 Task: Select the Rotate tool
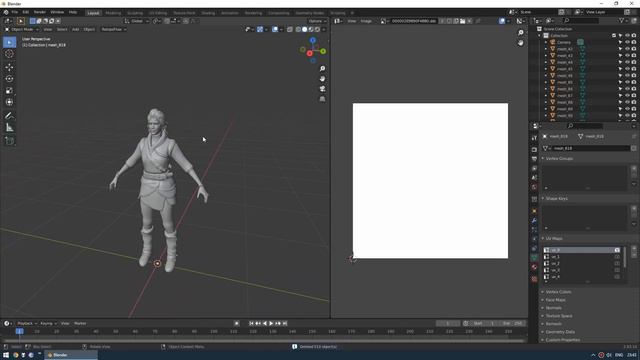click(x=9, y=79)
